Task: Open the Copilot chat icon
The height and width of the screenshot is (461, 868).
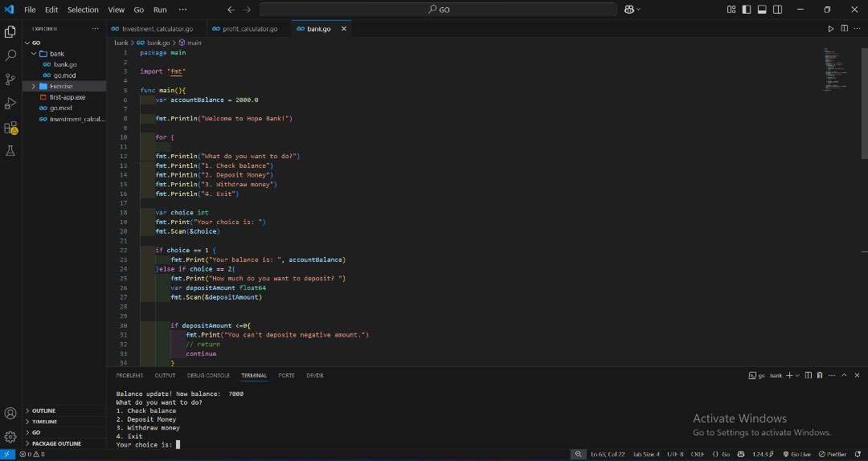Action: 628,10
